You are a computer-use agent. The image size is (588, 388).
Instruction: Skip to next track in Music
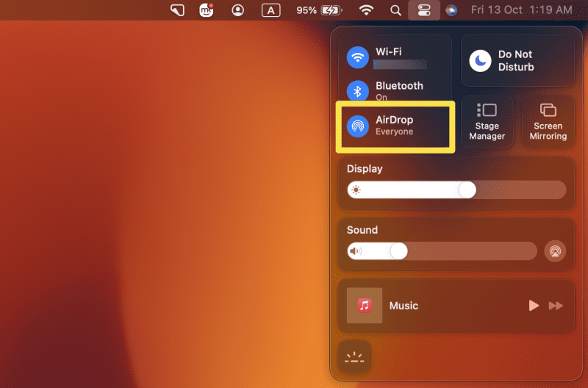[556, 306]
